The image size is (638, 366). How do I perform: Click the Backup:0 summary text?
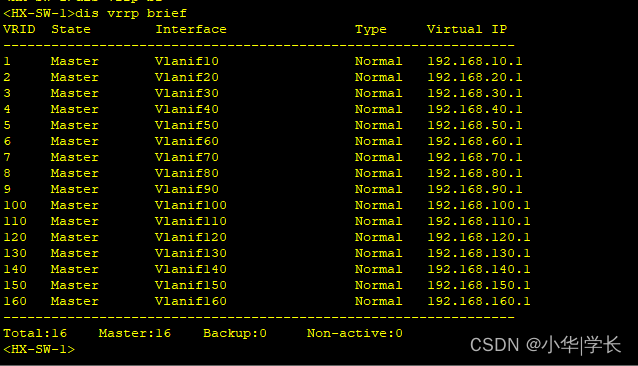coord(235,333)
